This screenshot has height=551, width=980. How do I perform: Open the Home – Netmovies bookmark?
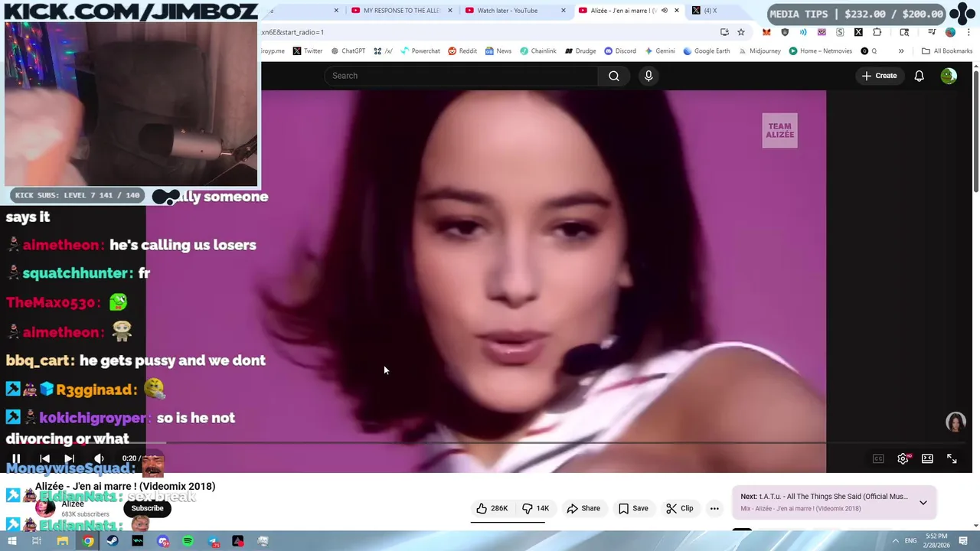click(820, 51)
